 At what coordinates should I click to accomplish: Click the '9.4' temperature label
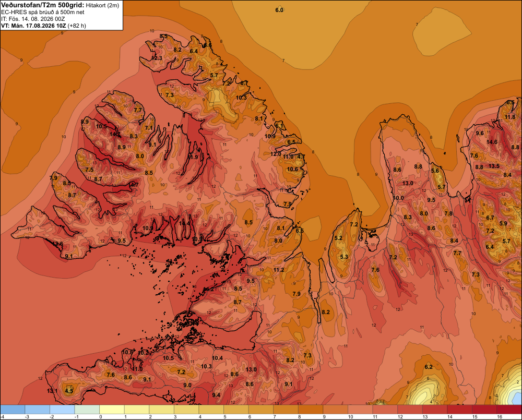coord(217,395)
